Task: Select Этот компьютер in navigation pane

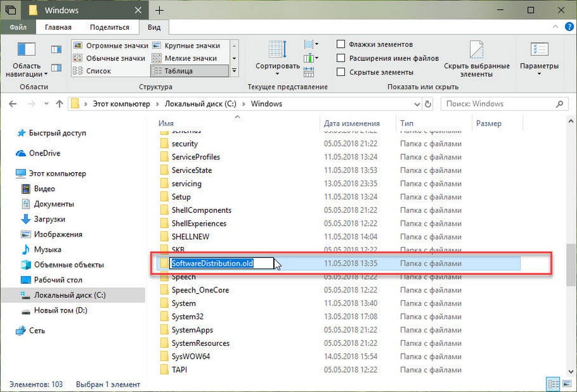Action: point(57,173)
